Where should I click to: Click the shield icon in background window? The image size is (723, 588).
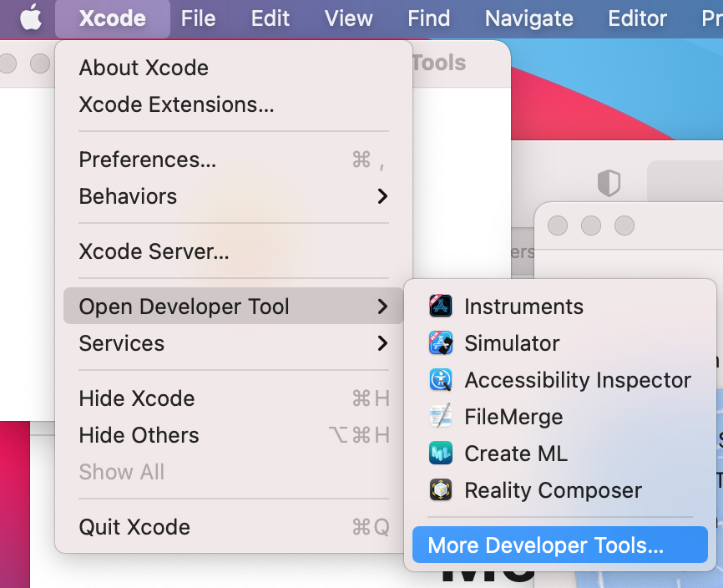[x=609, y=183]
